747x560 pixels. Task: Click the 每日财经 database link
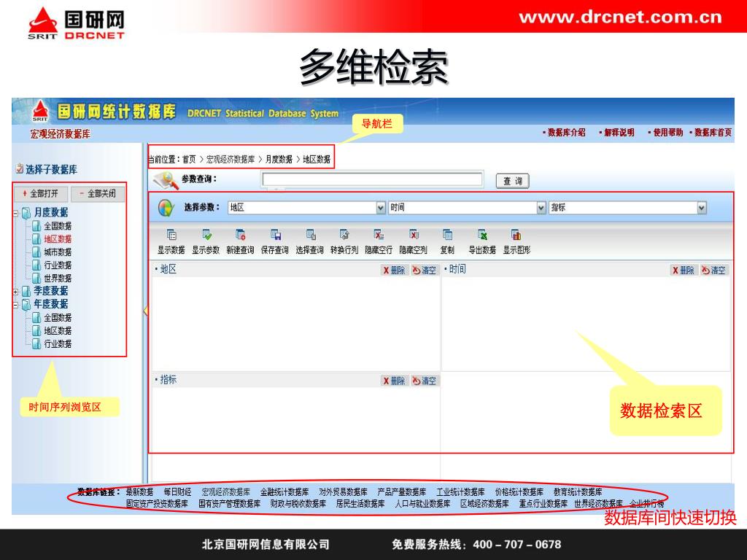coord(178,491)
